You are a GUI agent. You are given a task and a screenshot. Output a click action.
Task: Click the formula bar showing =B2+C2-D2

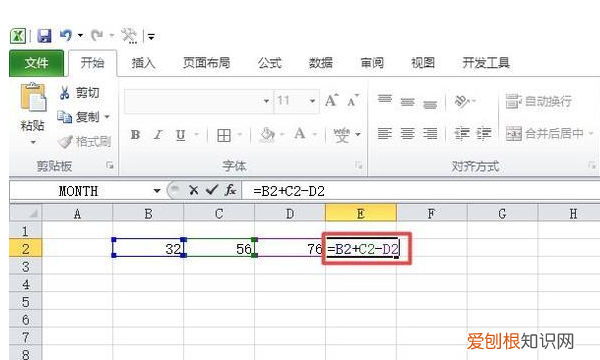tap(421, 191)
